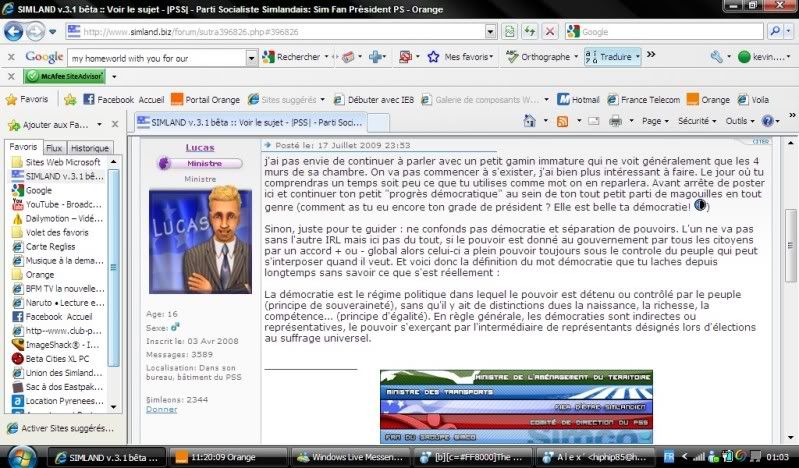The width and height of the screenshot is (799, 468).
Task: Click the McAfee SiteAdvisor badge
Action: [64, 76]
